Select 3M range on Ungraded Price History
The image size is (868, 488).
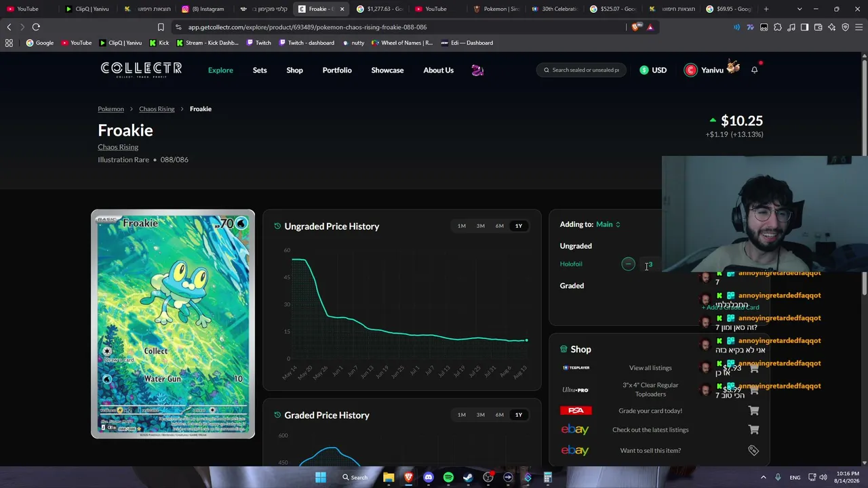[x=481, y=226]
